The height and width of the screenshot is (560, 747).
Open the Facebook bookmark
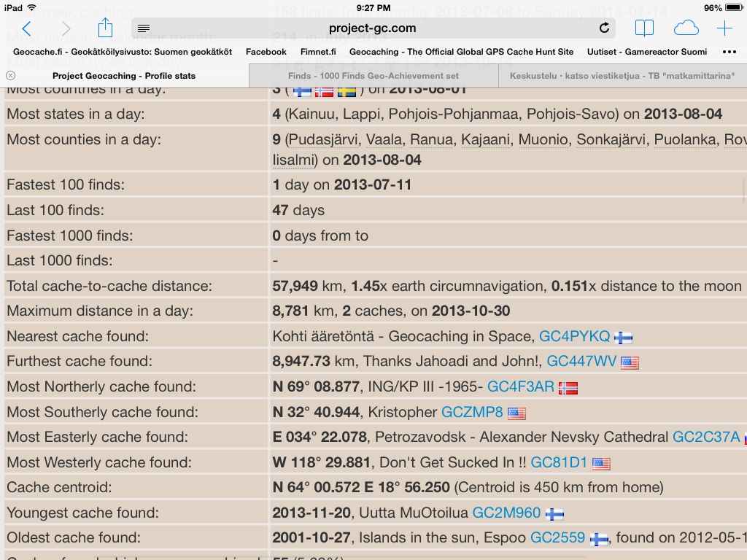click(266, 52)
